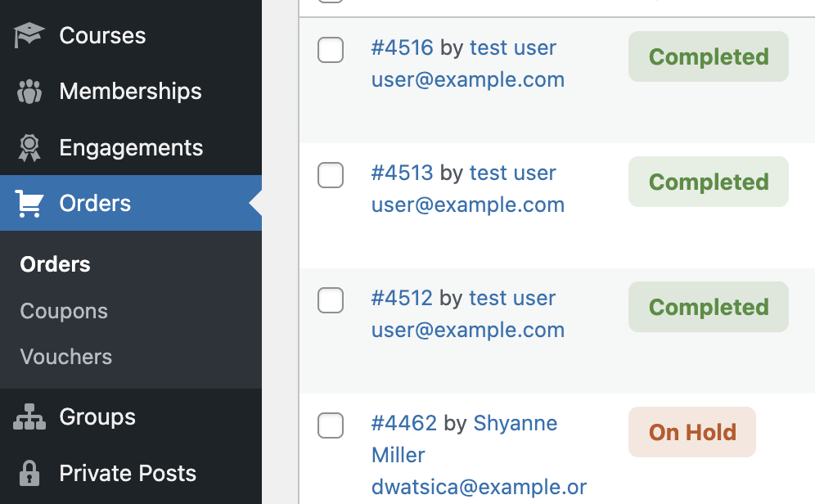Image resolution: width=815 pixels, height=504 pixels.
Task: Check the box for order #4512
Action: click(x=331, y=300)
